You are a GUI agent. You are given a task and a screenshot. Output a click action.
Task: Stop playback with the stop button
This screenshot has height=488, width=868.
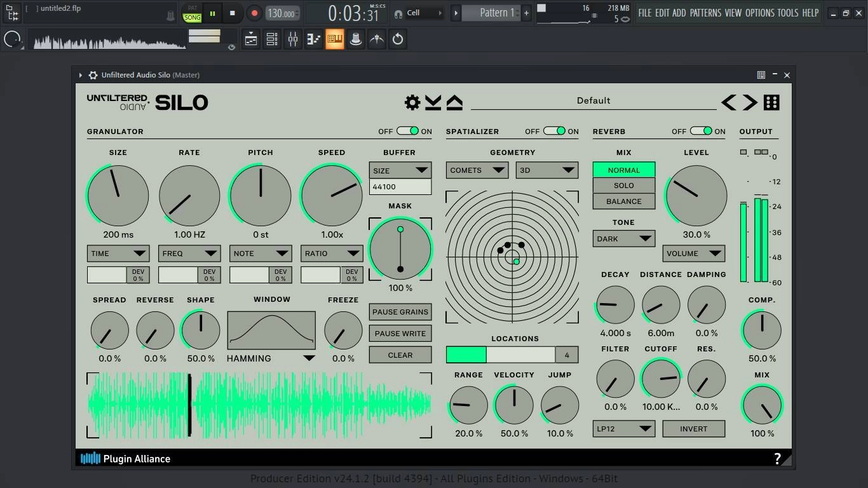tap(233, 13)
